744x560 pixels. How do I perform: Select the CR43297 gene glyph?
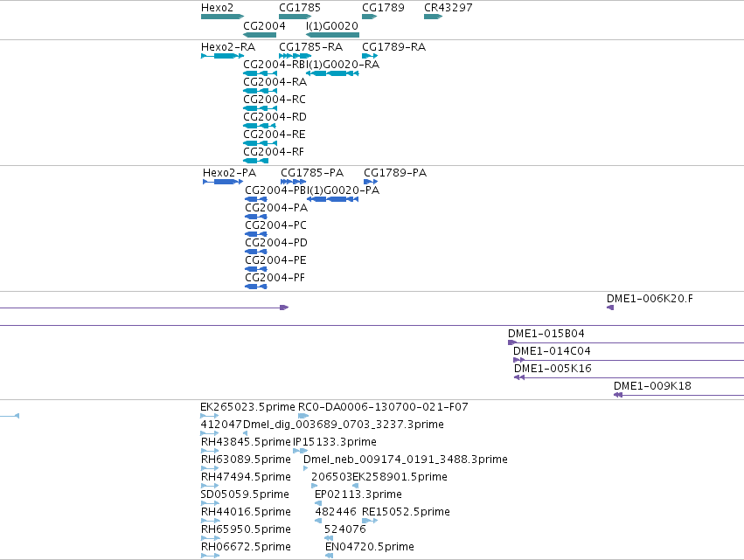(434, 17)
